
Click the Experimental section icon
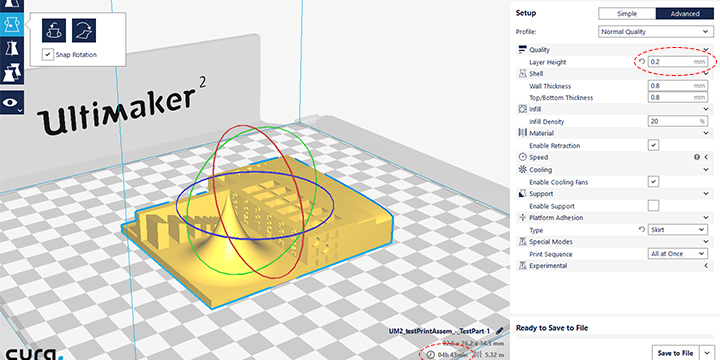[x=522, y=265]
